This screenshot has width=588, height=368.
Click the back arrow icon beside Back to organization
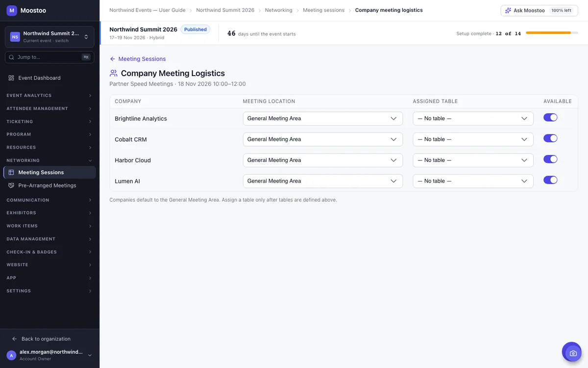(14, 339)
